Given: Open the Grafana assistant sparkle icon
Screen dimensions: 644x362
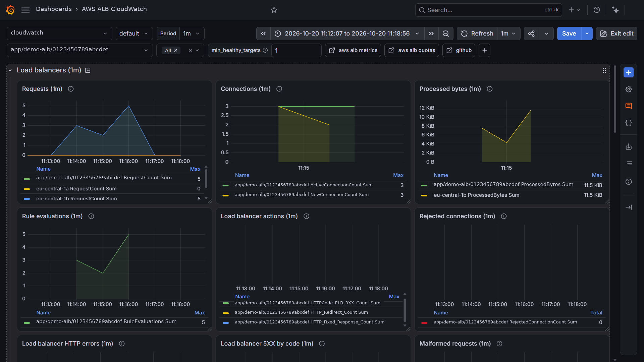Looking at the screenshot, I should [615, 10].
